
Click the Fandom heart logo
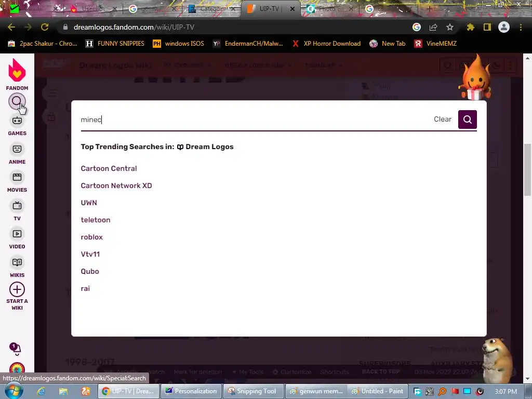(17, 70)
